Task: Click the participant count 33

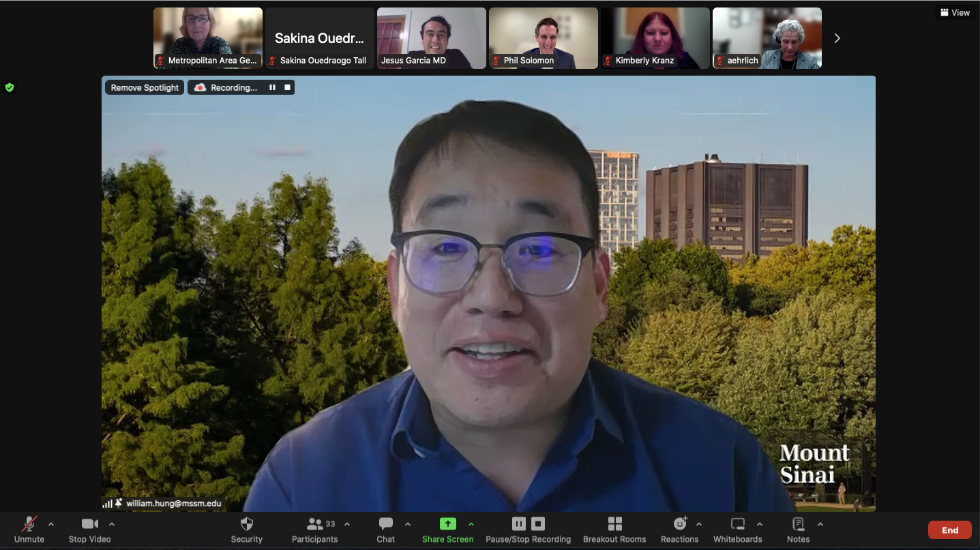Action: pyautogui.click(x=331, y=523)
